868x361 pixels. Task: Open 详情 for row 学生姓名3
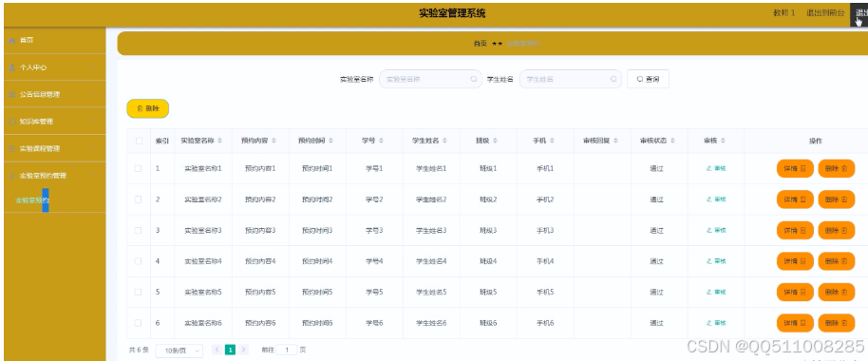pos(795,230)
